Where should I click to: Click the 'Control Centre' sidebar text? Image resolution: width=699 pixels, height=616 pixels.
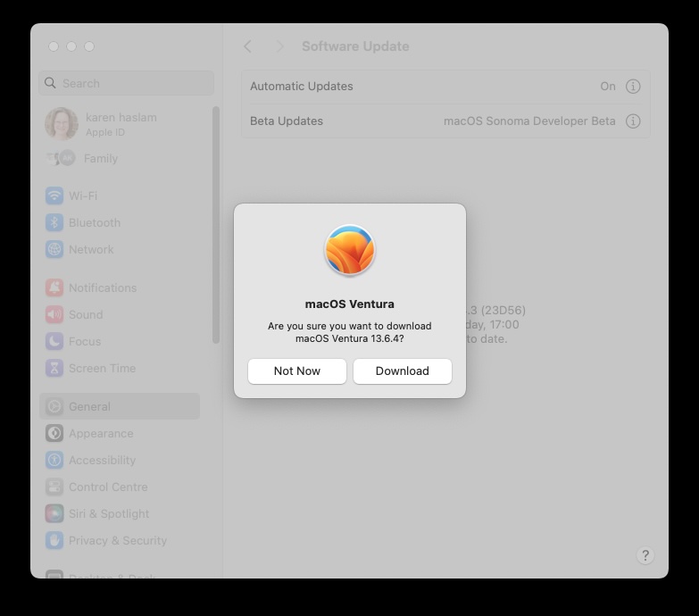108,487
